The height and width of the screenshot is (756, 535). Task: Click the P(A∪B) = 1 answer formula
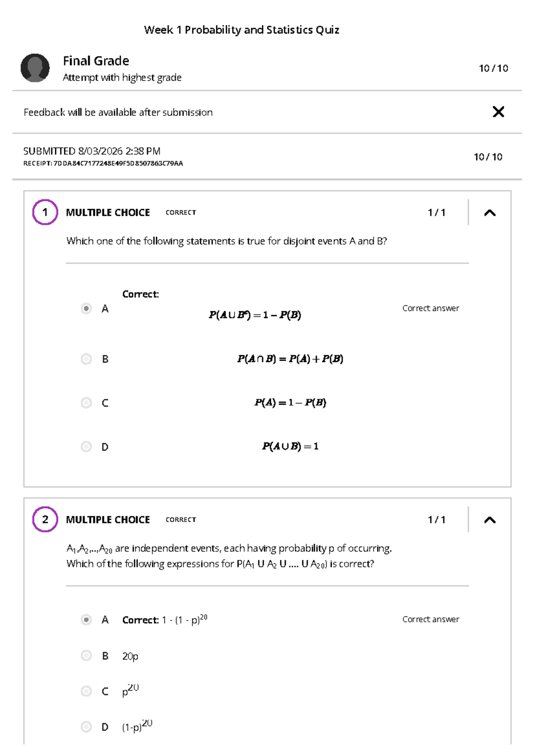(290, 446)
